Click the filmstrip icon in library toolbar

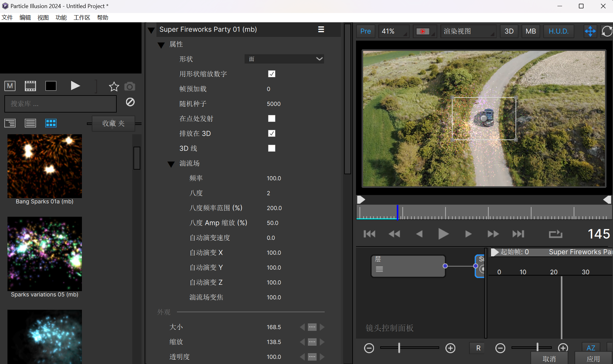point(30,86)
